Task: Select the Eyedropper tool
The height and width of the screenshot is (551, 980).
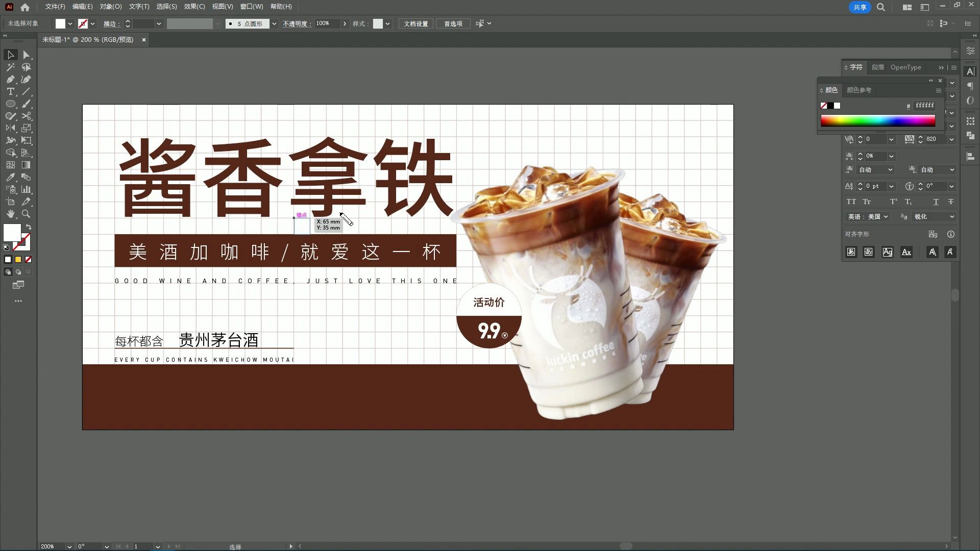Action: click(x=11, y=177)
